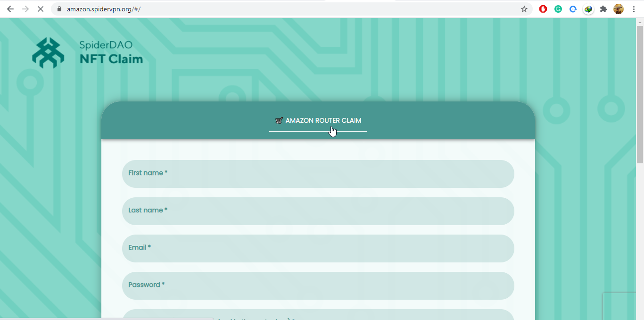This screenshot has height=320, width=644.
Task: Focus the Password field
Action: pos(318,286)
